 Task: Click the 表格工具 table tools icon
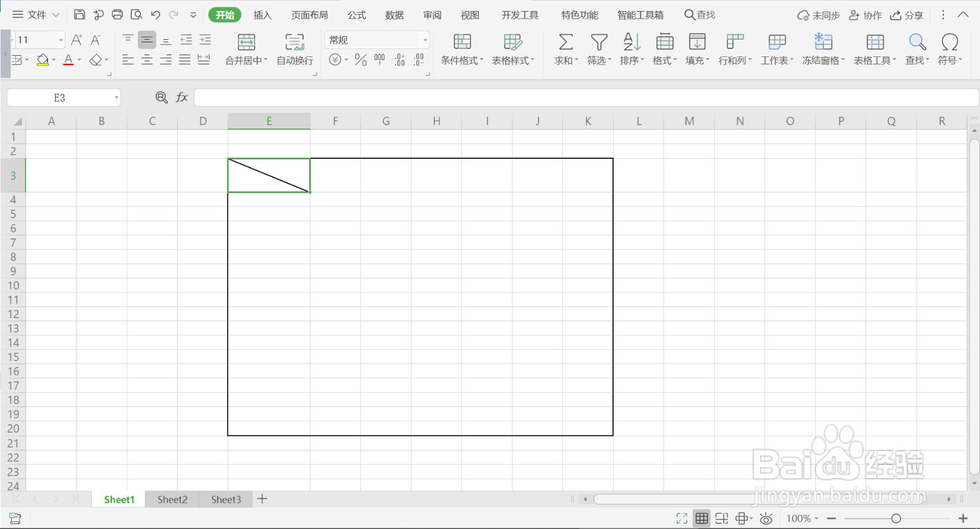pos(875,42)
